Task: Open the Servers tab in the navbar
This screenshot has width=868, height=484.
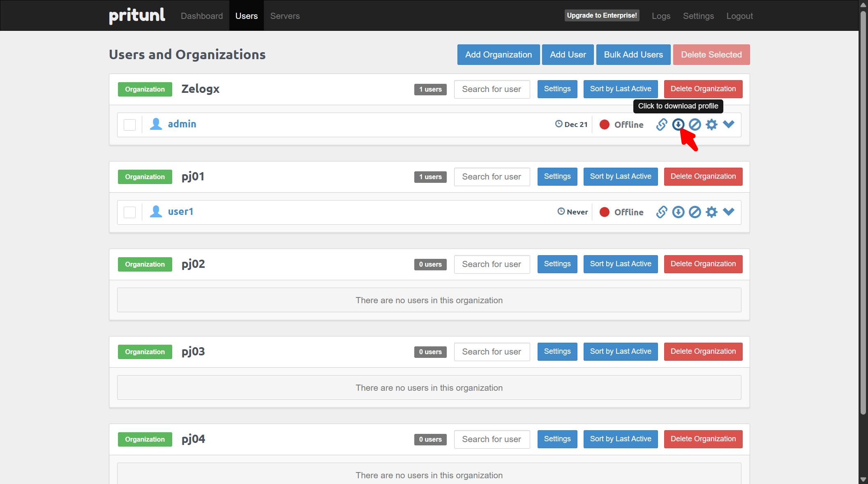Action: pos(285,16)
